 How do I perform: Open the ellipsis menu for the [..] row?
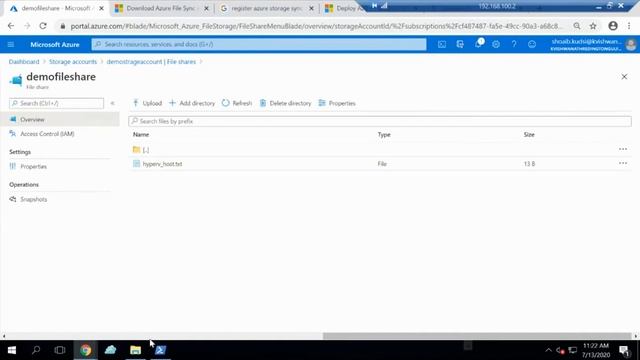coord(623,149)
